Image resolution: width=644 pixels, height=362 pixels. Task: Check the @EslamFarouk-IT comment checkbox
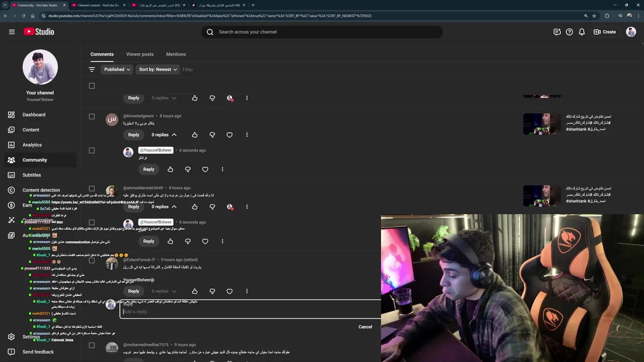coord(92,260)
